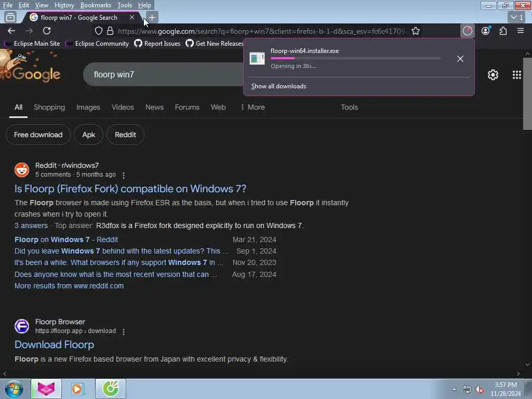The image size is (532, 399).
Task: Reload the page with the refresh icon
Action: tap(47, 31)
